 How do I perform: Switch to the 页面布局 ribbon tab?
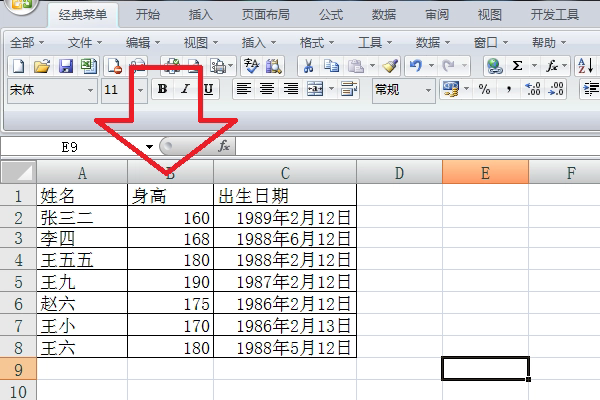pyautogui.click(x=266, y=15)
